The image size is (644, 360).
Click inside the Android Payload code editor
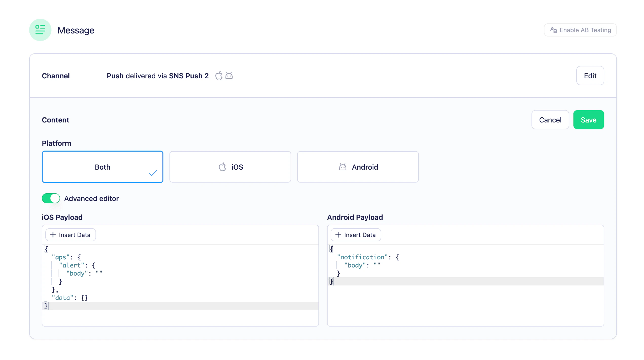pyautogui.click(x=466, y=285)
